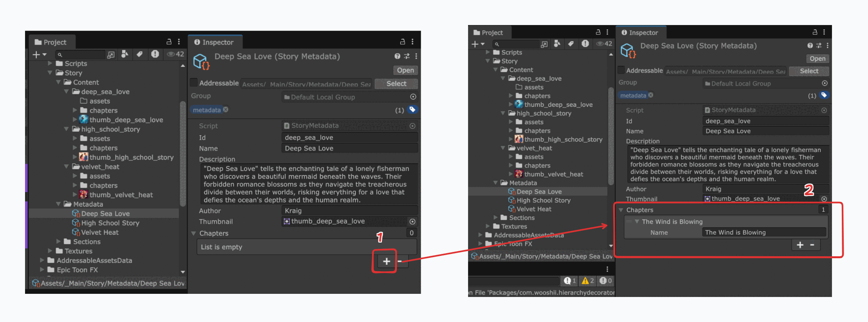
Task: Expand the Sections folder in left Project tree
Action: coord(58,241)
